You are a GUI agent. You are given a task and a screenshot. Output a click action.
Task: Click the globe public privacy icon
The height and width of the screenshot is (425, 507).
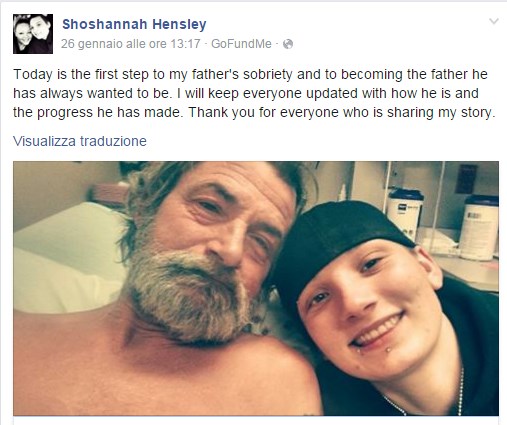288,44
